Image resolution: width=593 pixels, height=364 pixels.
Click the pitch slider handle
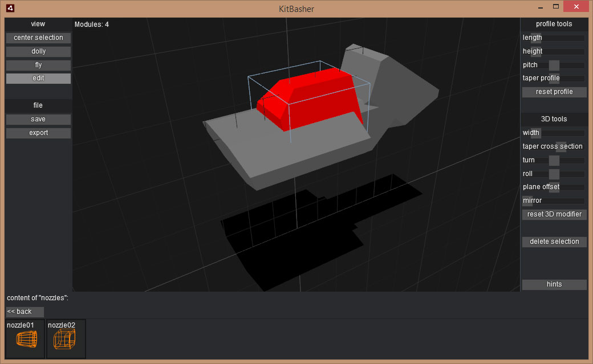click(554, 66)
